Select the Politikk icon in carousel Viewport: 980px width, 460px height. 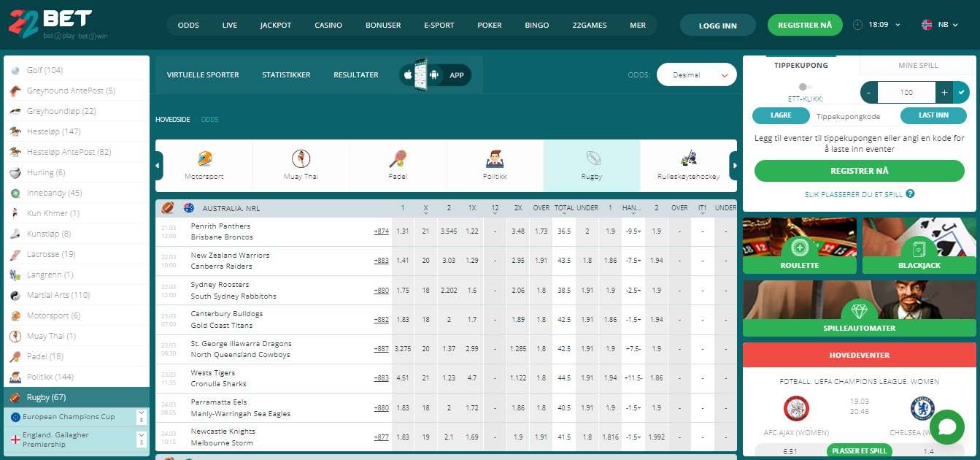[x=495, y=158]
